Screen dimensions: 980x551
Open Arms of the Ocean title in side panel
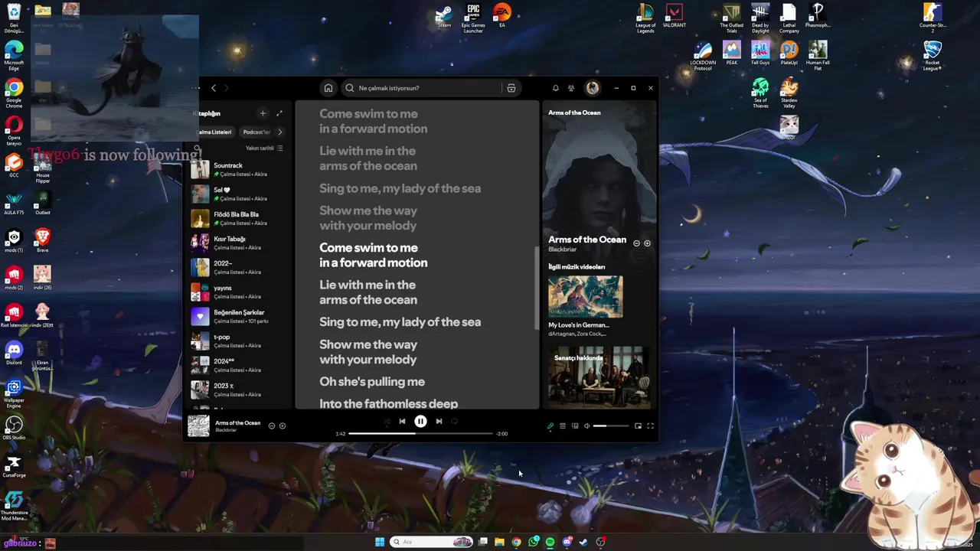pyautogui.click(x=587, y=240)
